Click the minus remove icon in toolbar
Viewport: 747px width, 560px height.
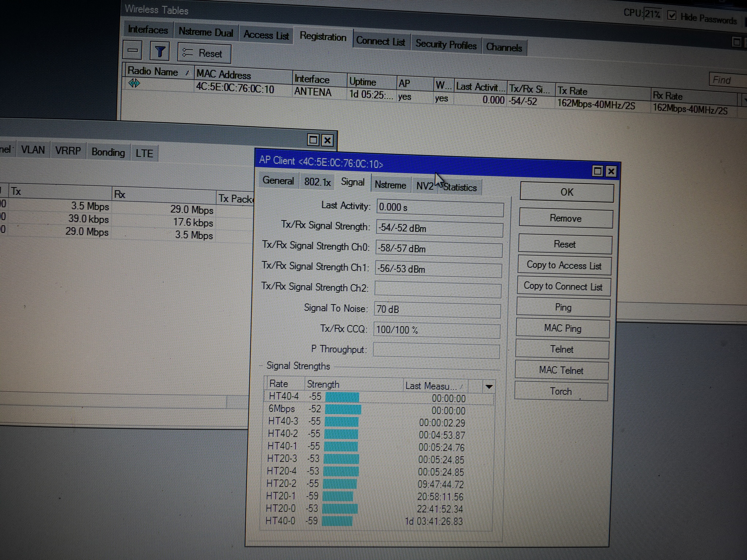pyautogui.click(x=133, y=50)
